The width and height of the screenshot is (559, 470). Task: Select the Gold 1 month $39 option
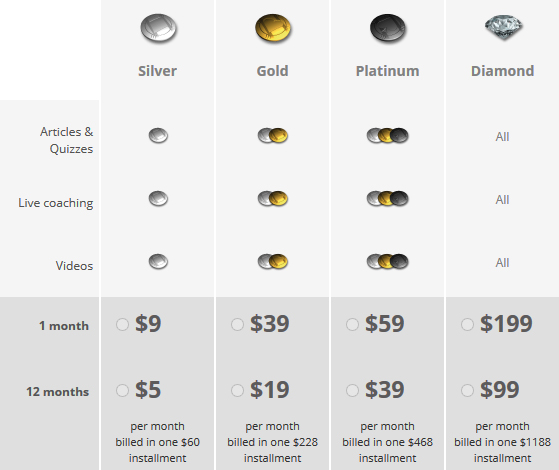click(x=237, y=325)
